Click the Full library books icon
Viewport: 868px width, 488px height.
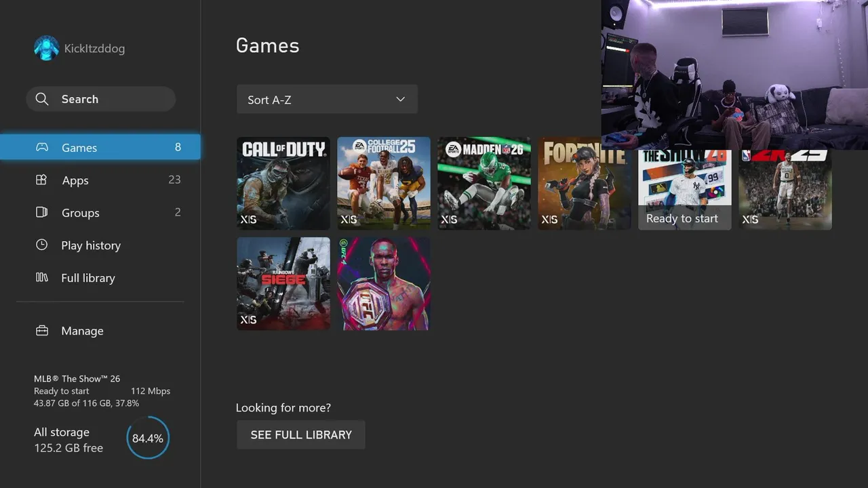click(x=41, y=277)
